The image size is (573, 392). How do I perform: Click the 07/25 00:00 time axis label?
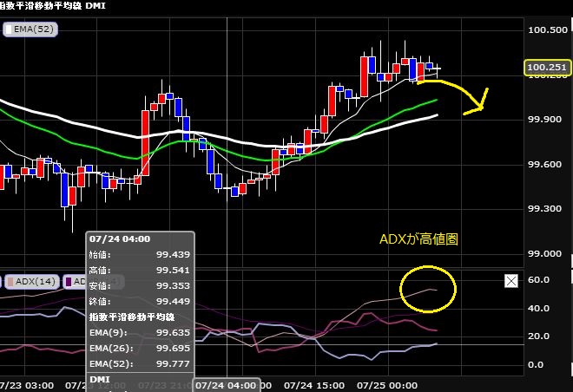[387, 385]
